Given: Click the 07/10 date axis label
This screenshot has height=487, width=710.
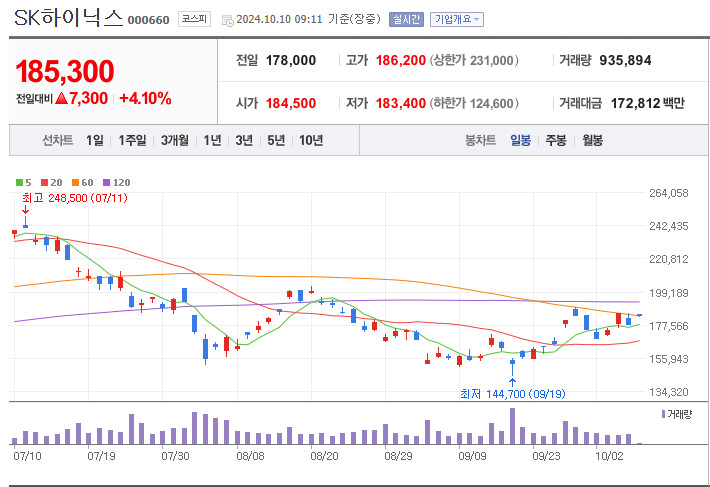Looking at the screenshot, I should click(x=27, y=456).
